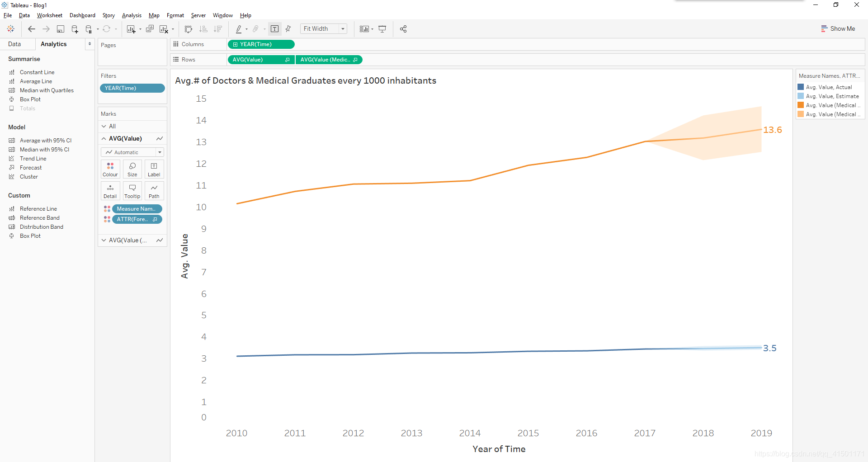The image size is (868, 462).
Task: Click the YEAR(Time) filter pill
Action: pyautogui.click(x=132, y=88)
